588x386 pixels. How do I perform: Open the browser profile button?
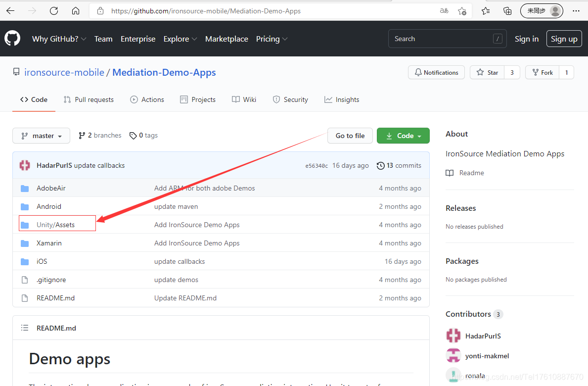coord(542,11)
